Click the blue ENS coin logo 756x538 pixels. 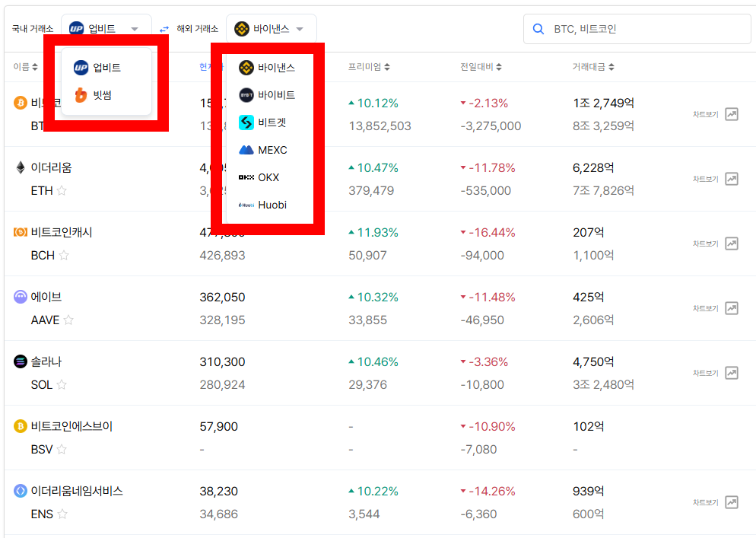21,491
